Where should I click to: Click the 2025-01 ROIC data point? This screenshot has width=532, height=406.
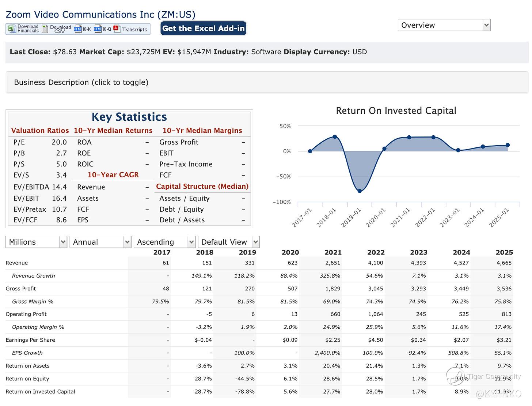(508, 145)
